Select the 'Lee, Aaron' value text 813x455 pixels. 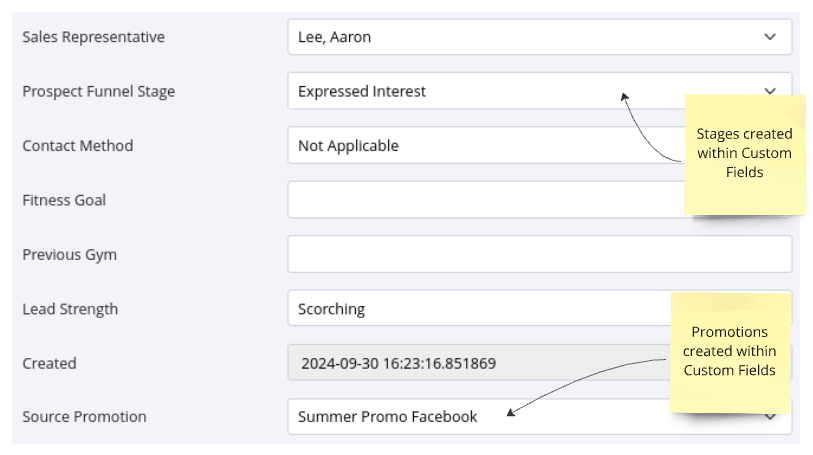click(334, 37)
